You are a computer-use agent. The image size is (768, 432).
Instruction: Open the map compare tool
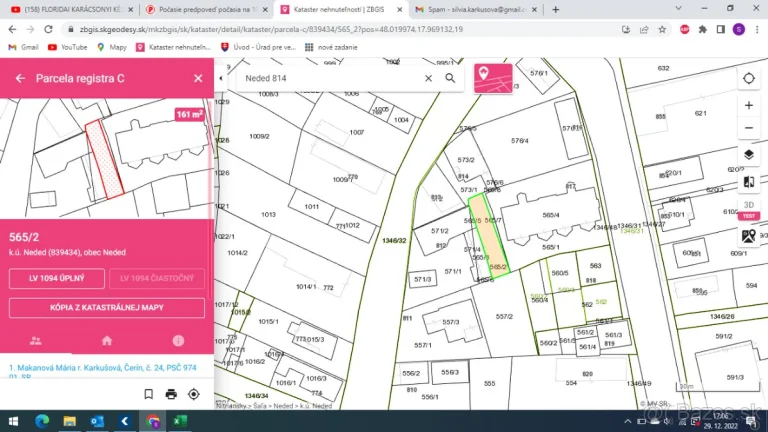[x=748, y=182]
